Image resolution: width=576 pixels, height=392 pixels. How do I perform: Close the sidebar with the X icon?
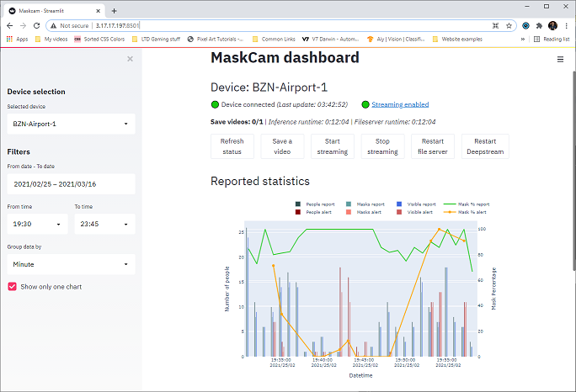(x=130, y=59)
